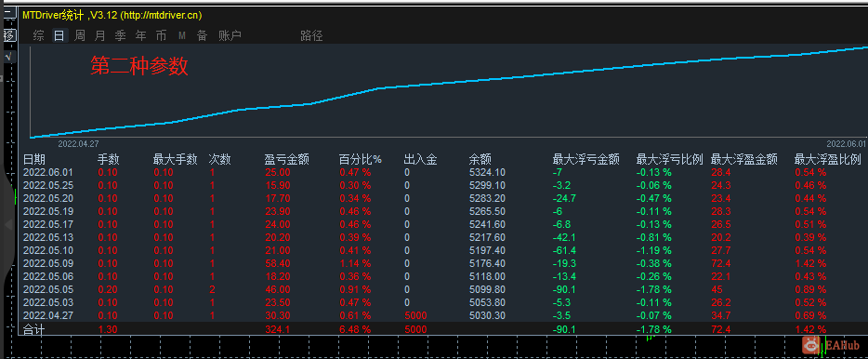
Task: Click the 合计 totals label
Action: click(34, 329)
